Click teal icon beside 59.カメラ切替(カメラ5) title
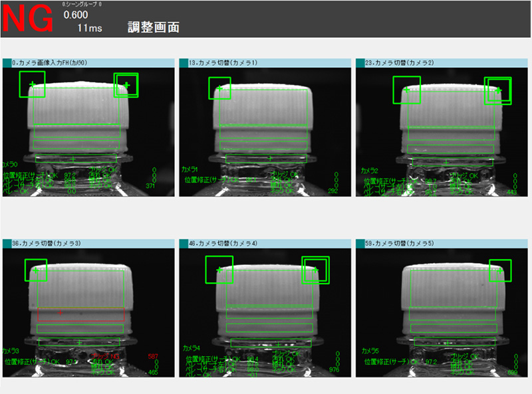Screen dimensions: 532x394 pyautogui.click(x=360, y=244)
